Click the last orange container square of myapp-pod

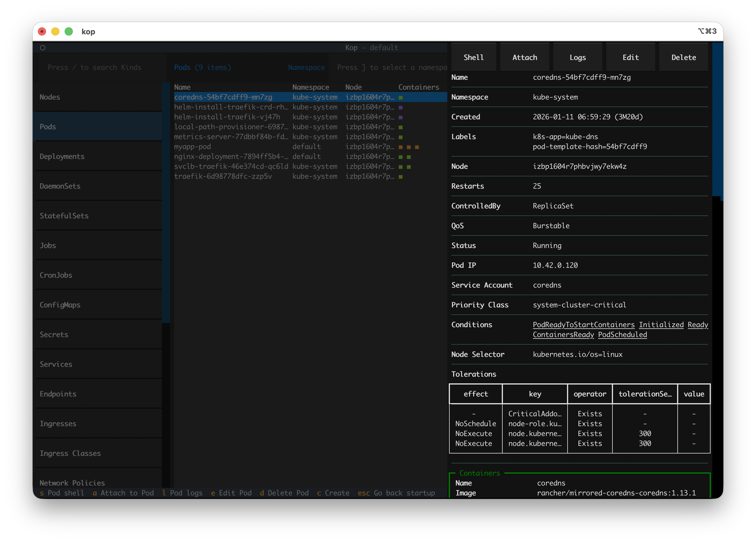(x=417, y=147)
